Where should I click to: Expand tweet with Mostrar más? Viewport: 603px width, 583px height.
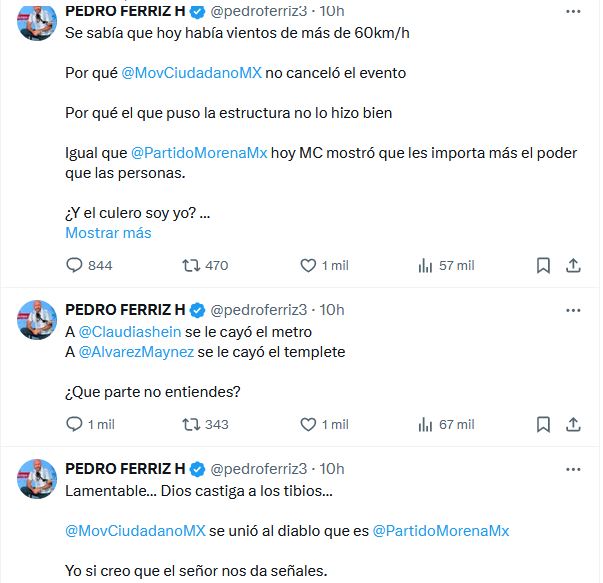pos(108,232)
